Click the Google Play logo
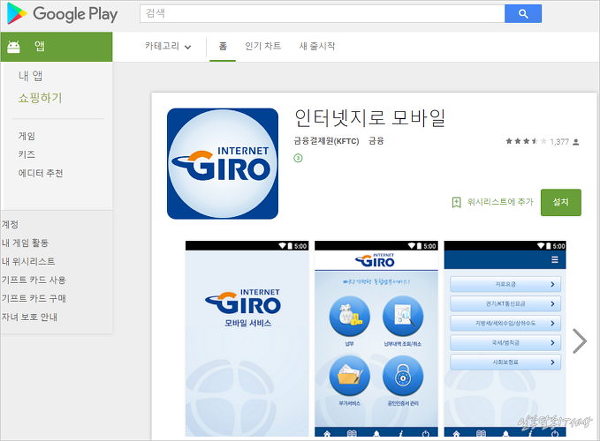The height and width of the screenshot is (441, 600). (x=61, y=14)
